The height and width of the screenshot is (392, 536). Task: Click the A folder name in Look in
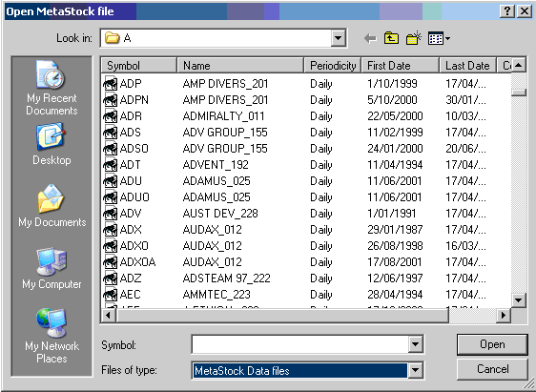pyautogui.click(x=127, y=38)
